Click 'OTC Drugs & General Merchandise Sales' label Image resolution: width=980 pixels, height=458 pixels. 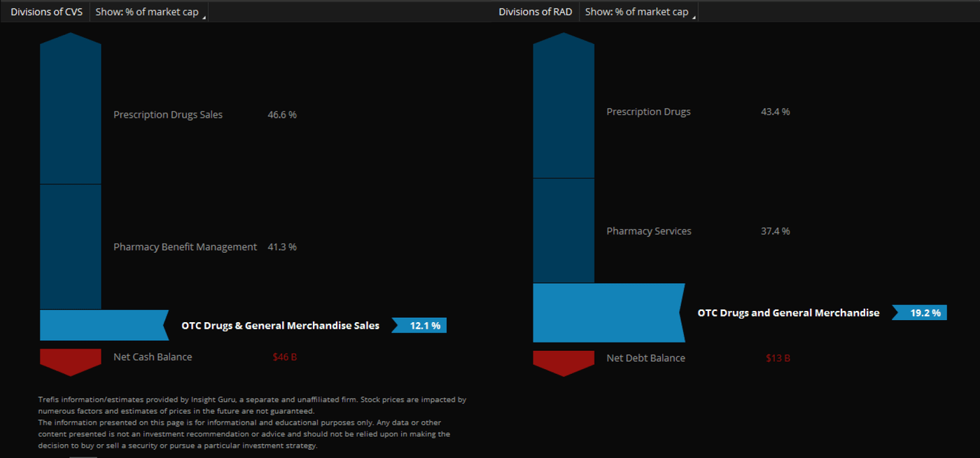tap(280, 326)
